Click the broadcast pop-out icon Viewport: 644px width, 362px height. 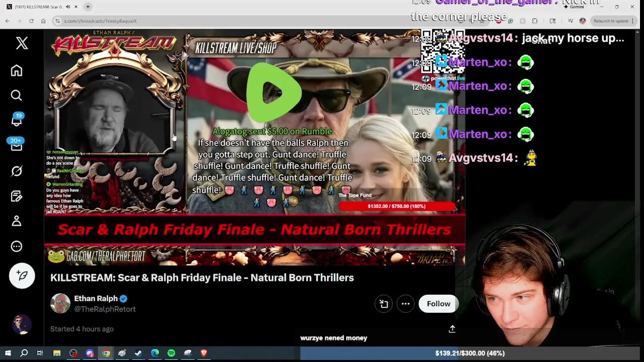(x=383, y=304)
